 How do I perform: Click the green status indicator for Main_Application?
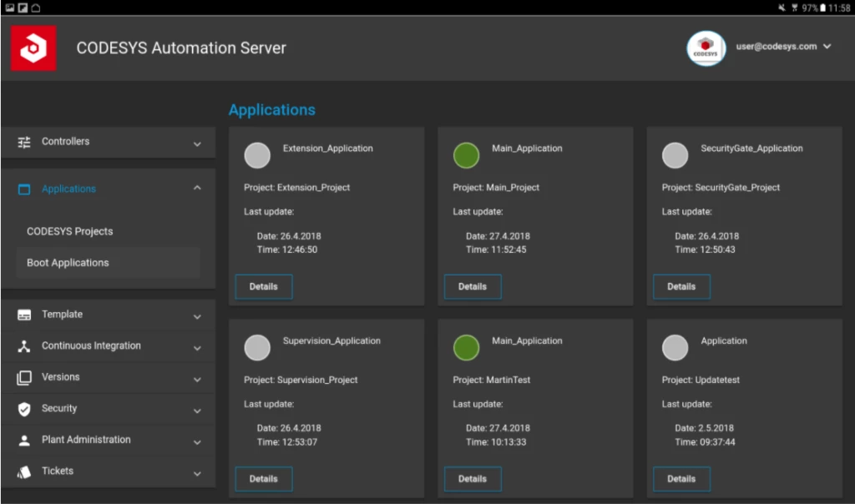[466, 154]
